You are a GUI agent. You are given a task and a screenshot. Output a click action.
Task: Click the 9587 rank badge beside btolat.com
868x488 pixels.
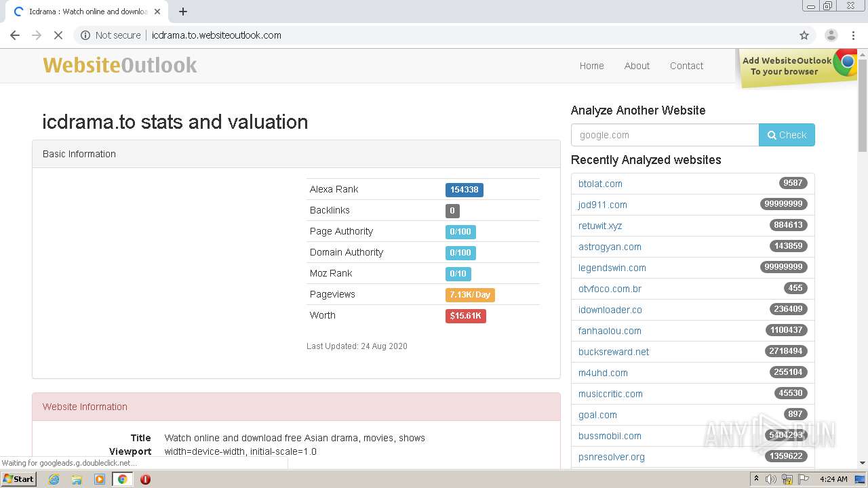click(793, 183)
